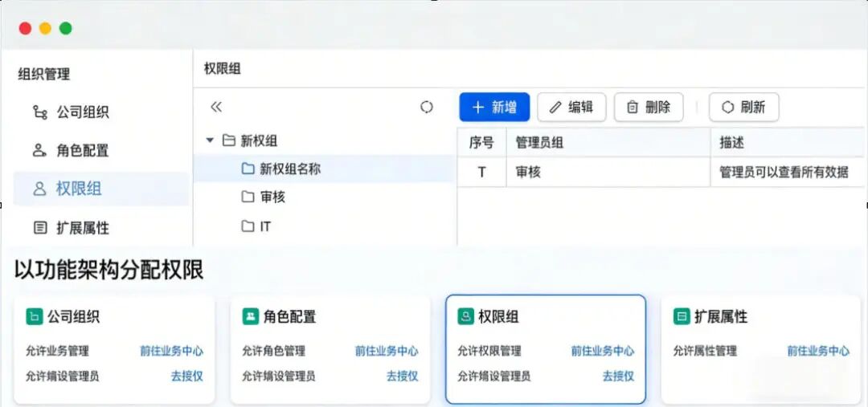Click the blue 新增 button

494,108
